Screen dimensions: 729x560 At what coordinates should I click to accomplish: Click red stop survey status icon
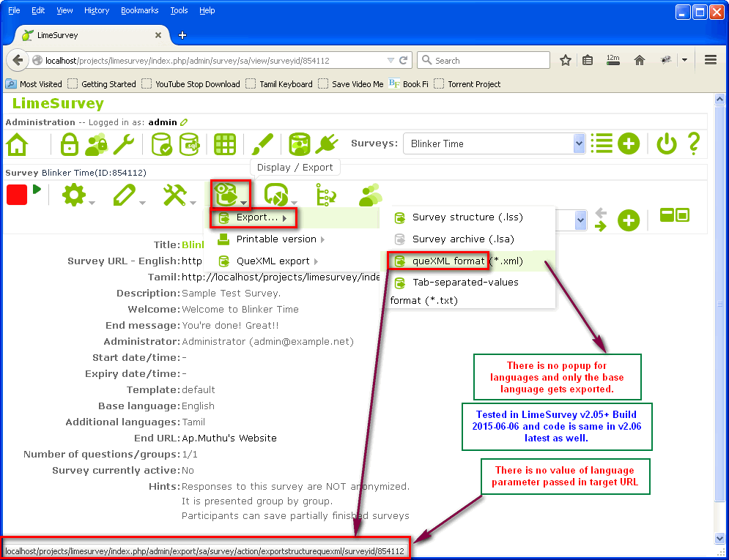click(x=17, y=195)
